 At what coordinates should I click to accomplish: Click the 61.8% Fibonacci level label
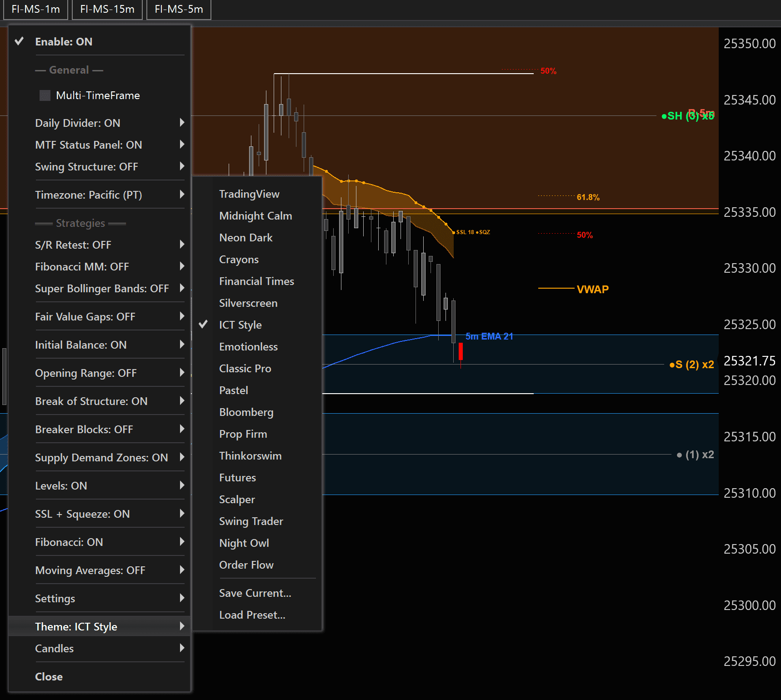tap(588, 197)
